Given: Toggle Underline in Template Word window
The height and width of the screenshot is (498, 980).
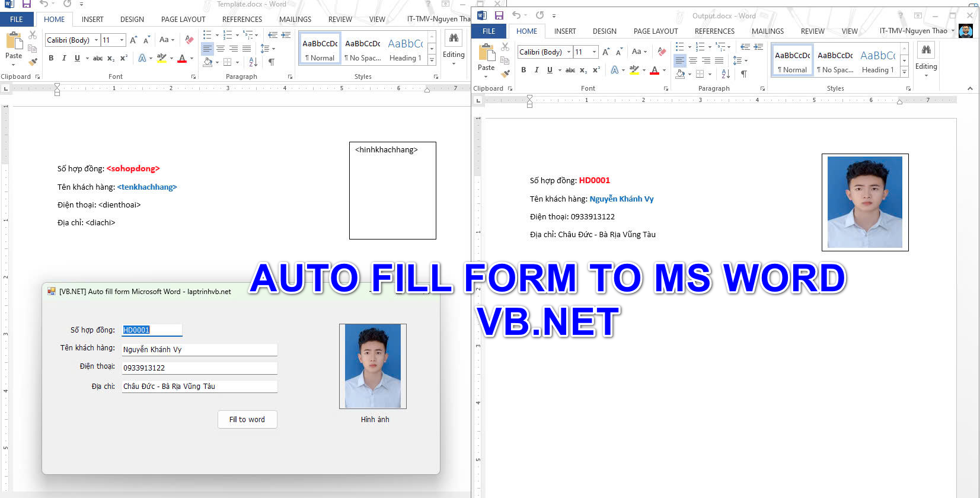Looking at the screenshot, I should coord(77,58).
